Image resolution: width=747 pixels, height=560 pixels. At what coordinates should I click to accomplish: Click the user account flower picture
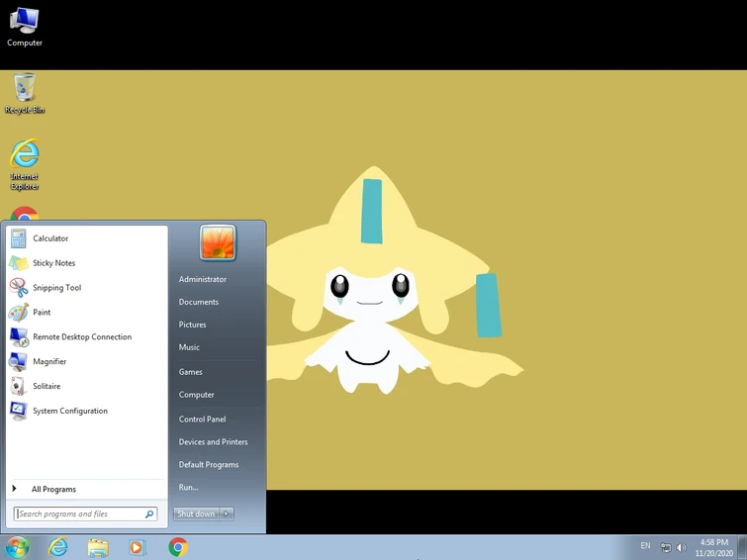coord(218,242)
